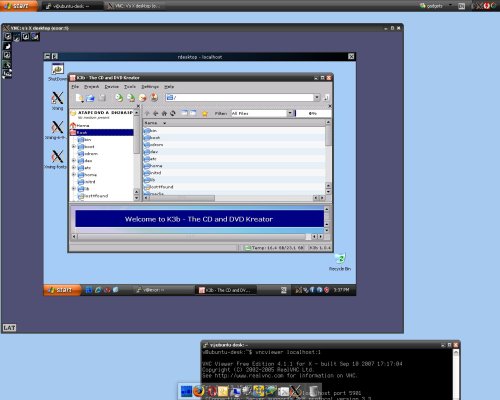The height and width of the screenshot is (400, 500).
Task: Click the first view-mode icon in file browser toolbar
Action: pyautogui.click(x=184, y=113)
